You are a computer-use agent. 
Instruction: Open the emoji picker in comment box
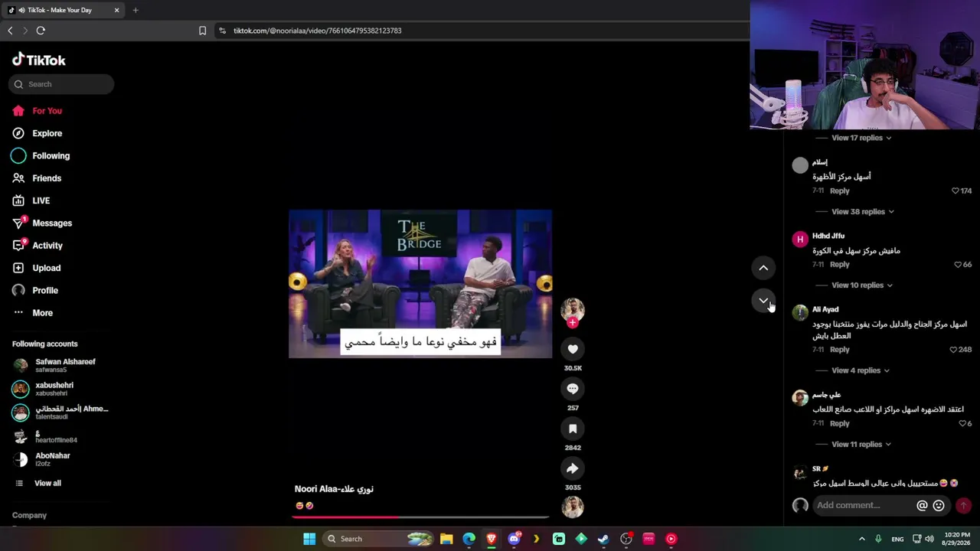click(939, 505)
